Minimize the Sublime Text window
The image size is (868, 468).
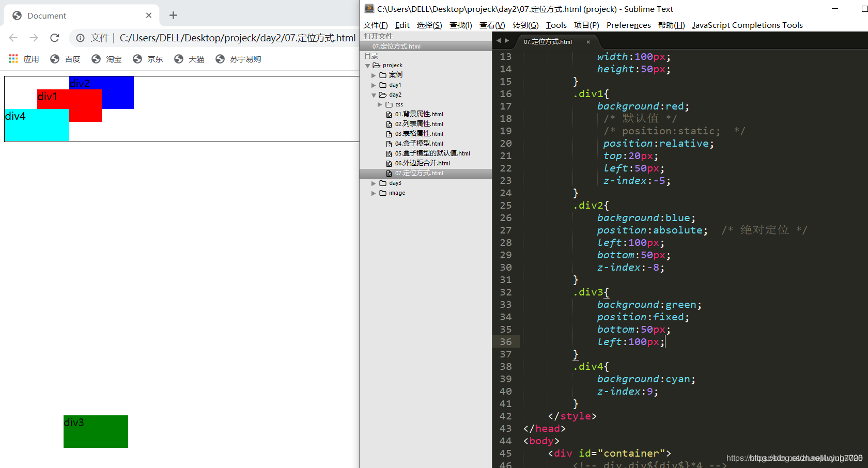tap(835, 9)
